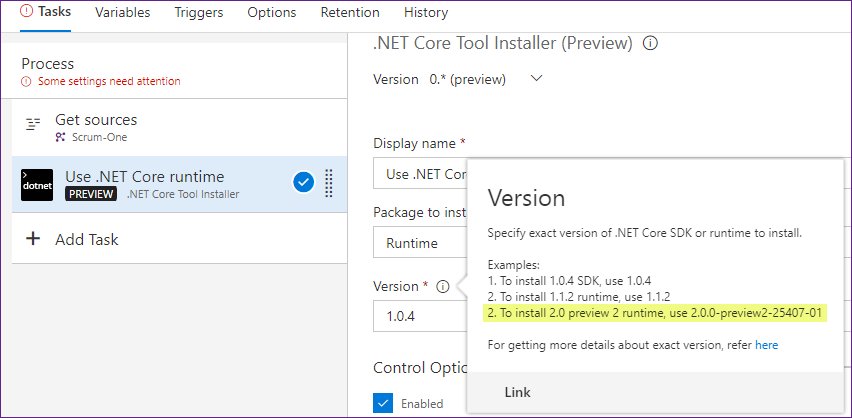The image size is (852, 418).
Task: Click the Display name input field
Action: point(419,174)
